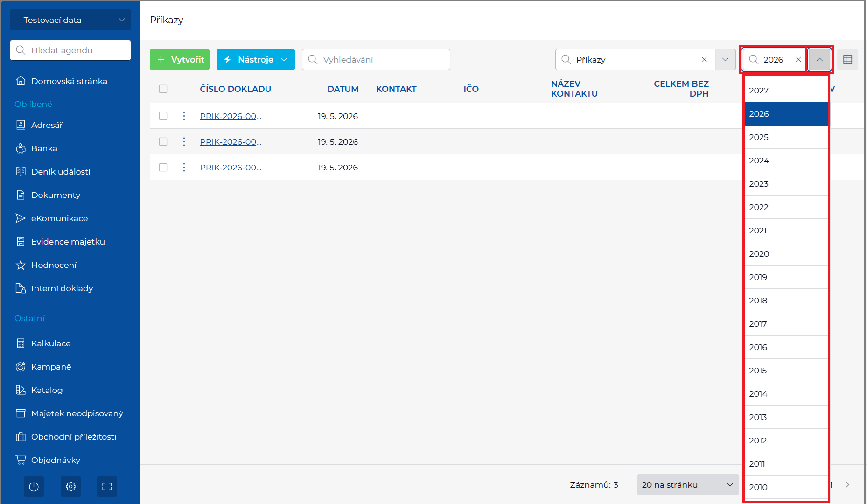Clear the Příkazy filter with the X

pos(704,59)
